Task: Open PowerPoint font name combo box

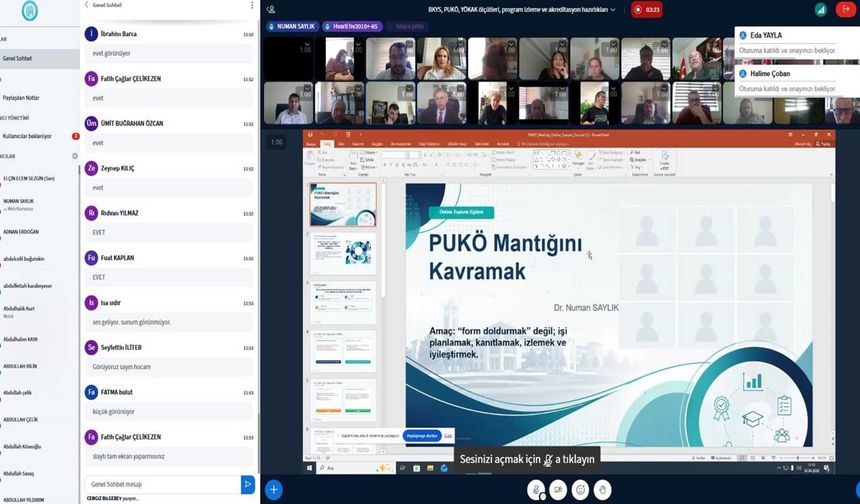Action: point(395,155)
